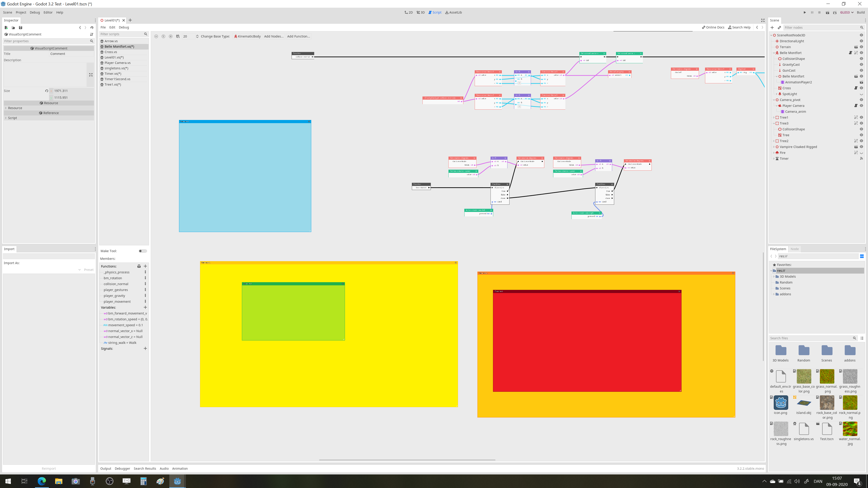Switch to the Debugger bottom tab
Viewport: 868px width, 488px height.
[x=122, y=469]
